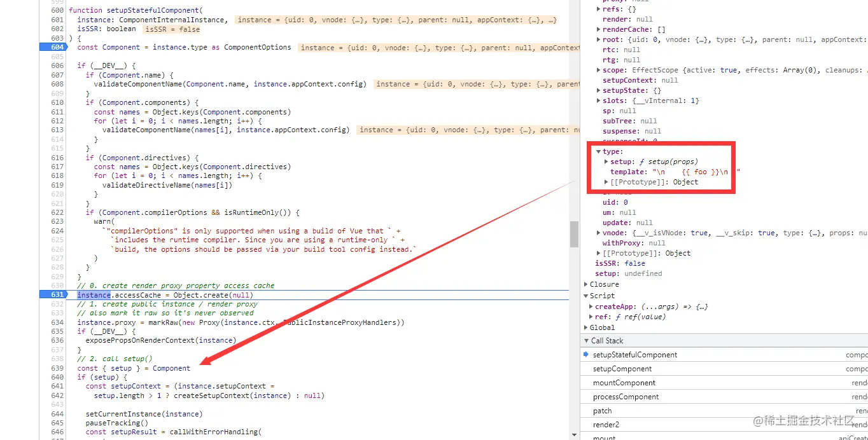868x440 pixels.
Task: Expand the refs object in the scope panel
Action: pos(598,9)
